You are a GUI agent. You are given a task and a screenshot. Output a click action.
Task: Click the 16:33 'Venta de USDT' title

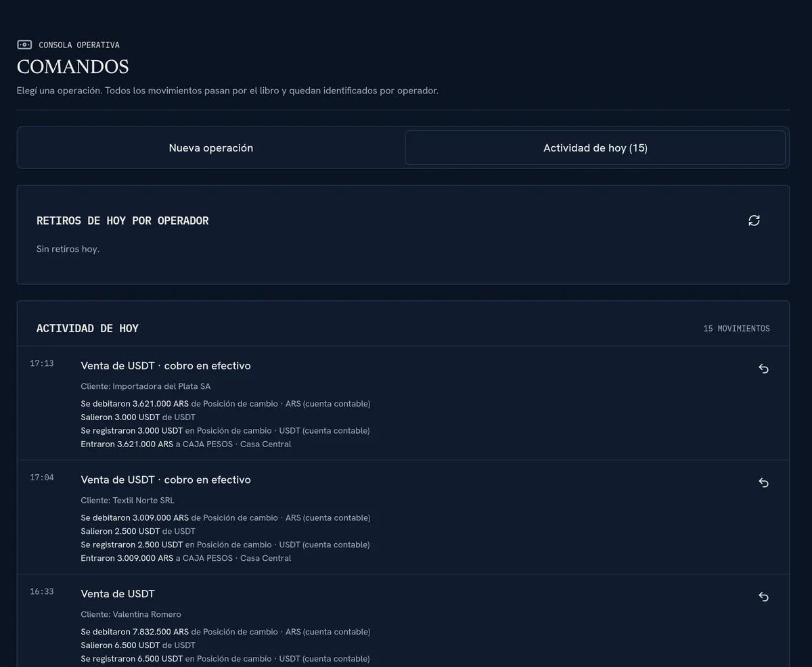tap(118, 594)
